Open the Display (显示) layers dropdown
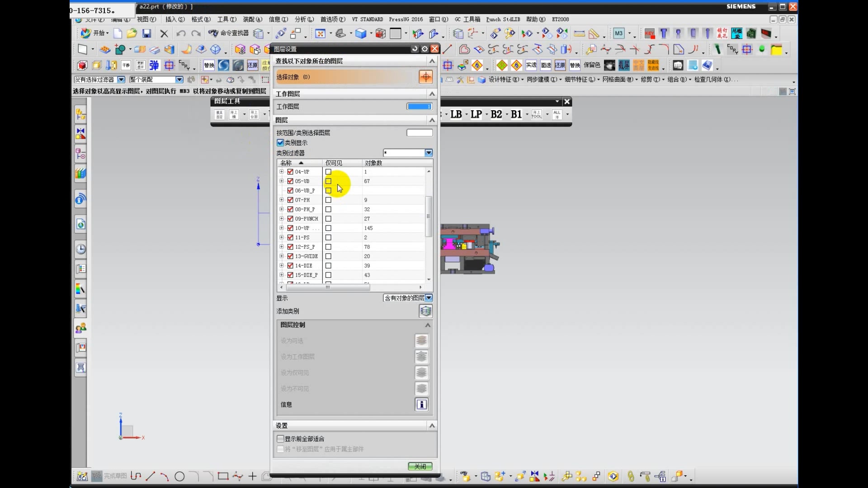The height and width of the screenshot is (488, 868). (x=429, y=298)
